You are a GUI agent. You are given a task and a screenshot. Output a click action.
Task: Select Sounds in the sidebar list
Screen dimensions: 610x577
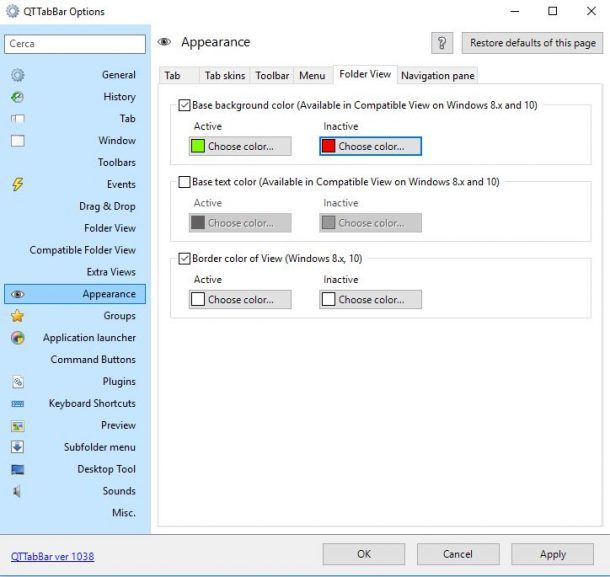coord(75,491)
